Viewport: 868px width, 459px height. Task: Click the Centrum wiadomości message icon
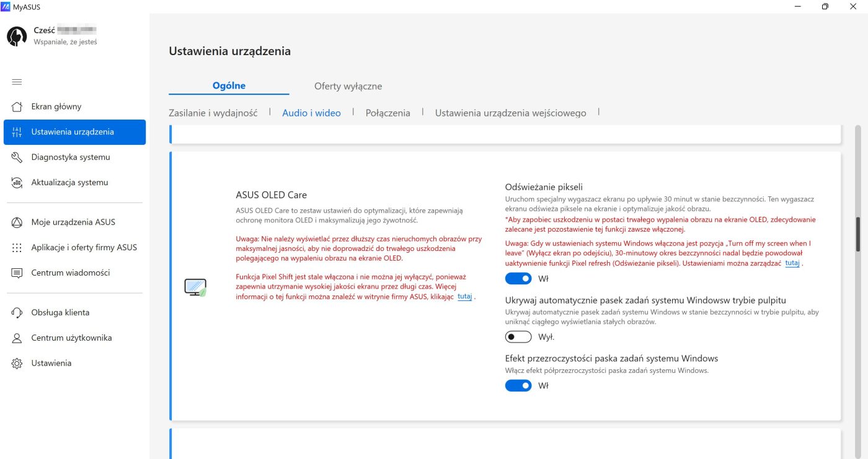pyautogui.click(x=17, y=273)
